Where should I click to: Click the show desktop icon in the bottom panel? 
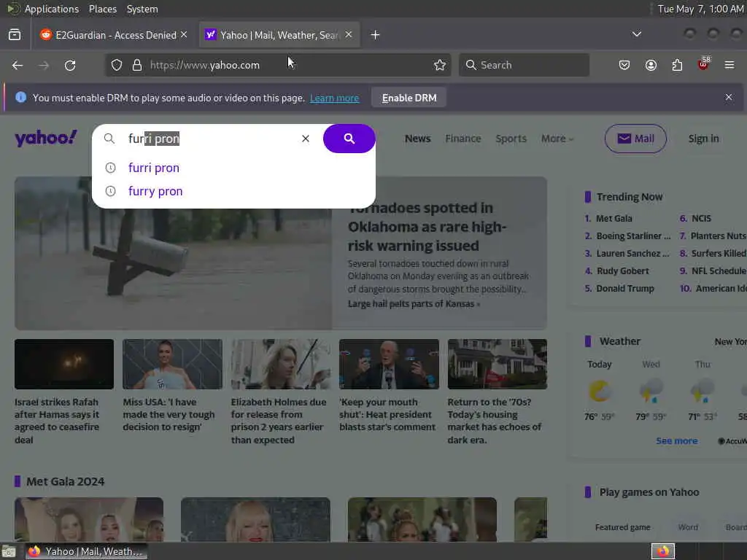[x=9, y=552]
